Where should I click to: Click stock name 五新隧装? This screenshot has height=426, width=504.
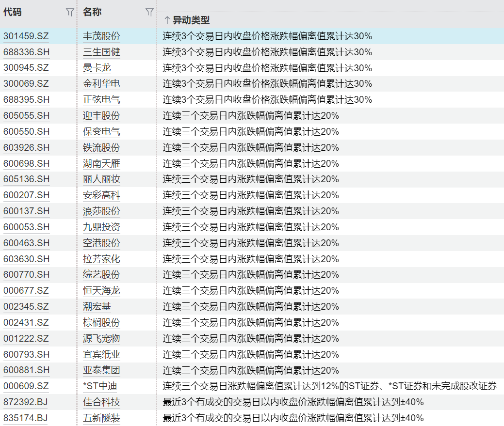[x=101, y=418]
